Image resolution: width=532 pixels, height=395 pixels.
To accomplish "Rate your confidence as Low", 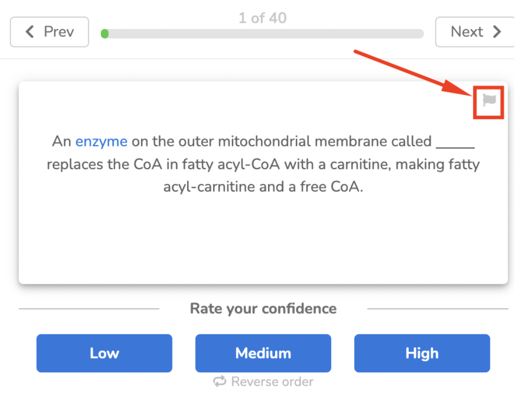I will click(104, 353).
